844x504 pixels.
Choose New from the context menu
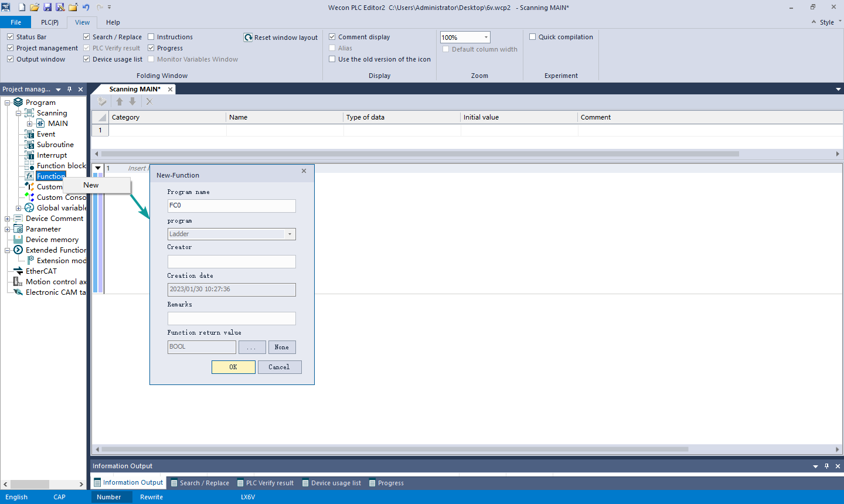tap(91, 185)
